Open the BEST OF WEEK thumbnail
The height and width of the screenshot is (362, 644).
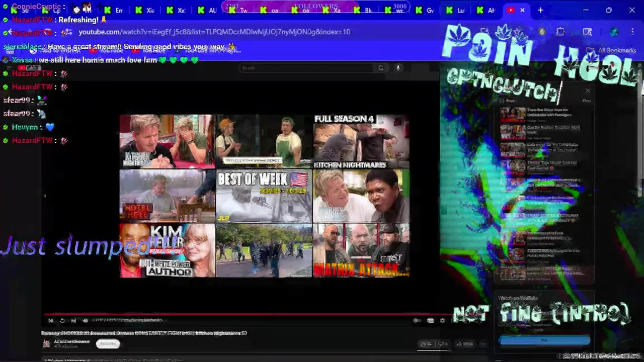[264, 196]
